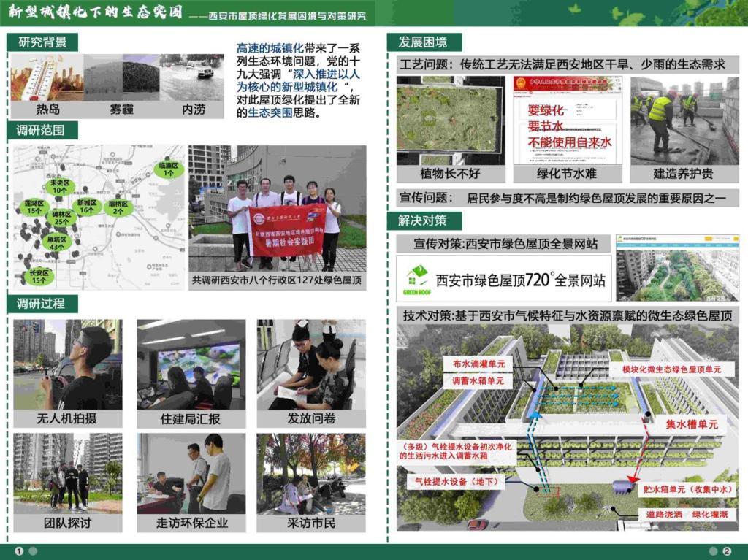Click the page 1 number circle
Image resolution: width=748 pixels, height=560 pixels.
click(20, 551)
